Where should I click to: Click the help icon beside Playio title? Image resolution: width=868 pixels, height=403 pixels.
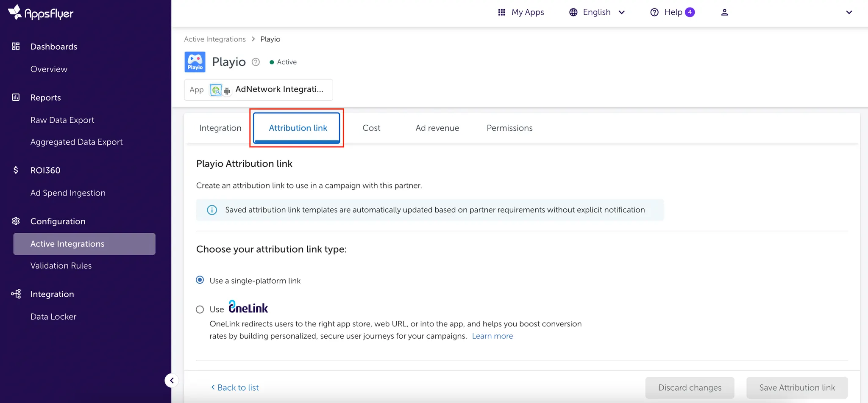(x=256, y=62)
